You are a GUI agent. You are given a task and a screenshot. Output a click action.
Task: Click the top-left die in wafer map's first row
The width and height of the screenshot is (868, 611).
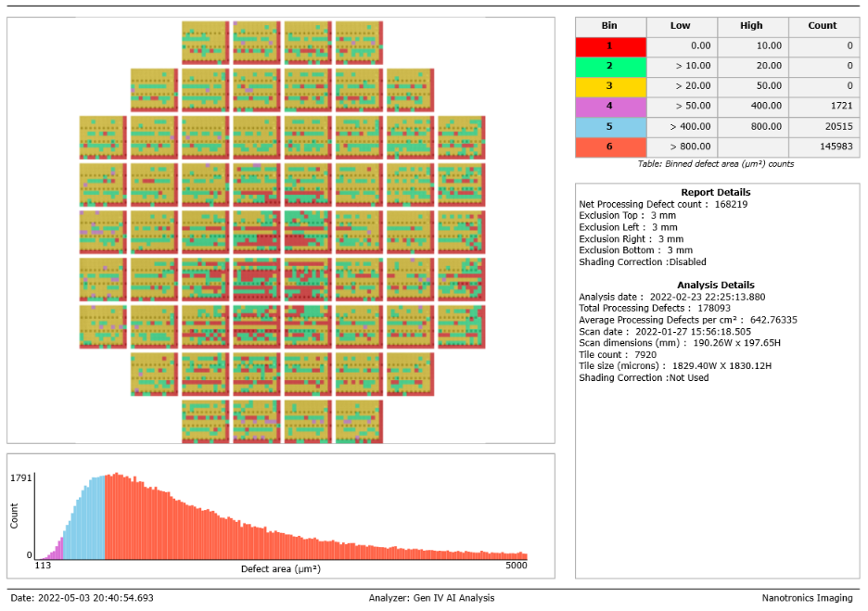pos(206,43)
